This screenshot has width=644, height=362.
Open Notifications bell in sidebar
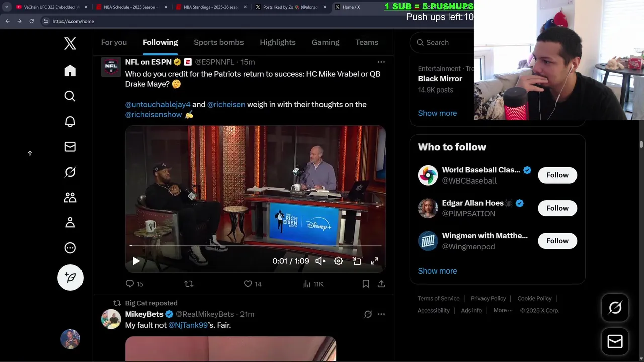[x=70, y=121]
